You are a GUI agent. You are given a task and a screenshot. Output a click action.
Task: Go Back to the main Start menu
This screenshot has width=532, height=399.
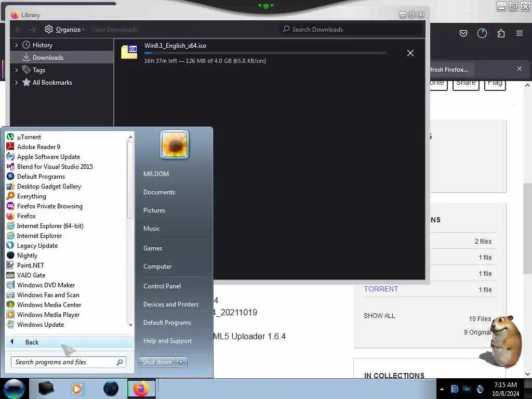tap(69, 342)
